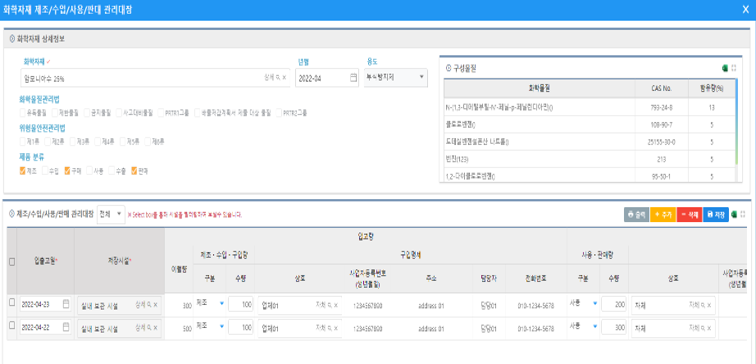The image size is (756, 364).
Task: Click the quantity 200 input field
Action: pos(614,305)
